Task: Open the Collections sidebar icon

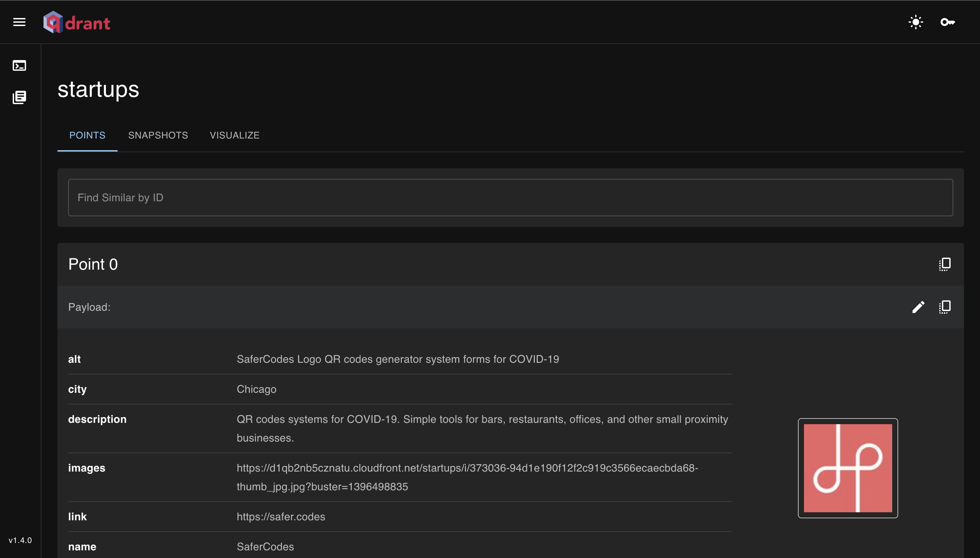Action: click(x=19, y=97)
